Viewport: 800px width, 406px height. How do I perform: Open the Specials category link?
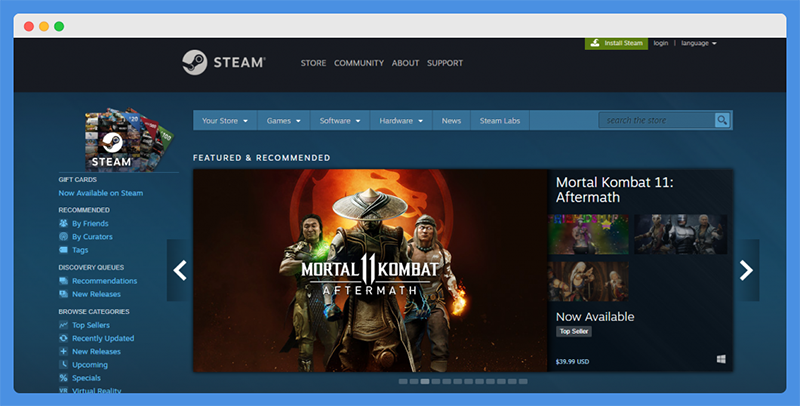click(86, 378)
